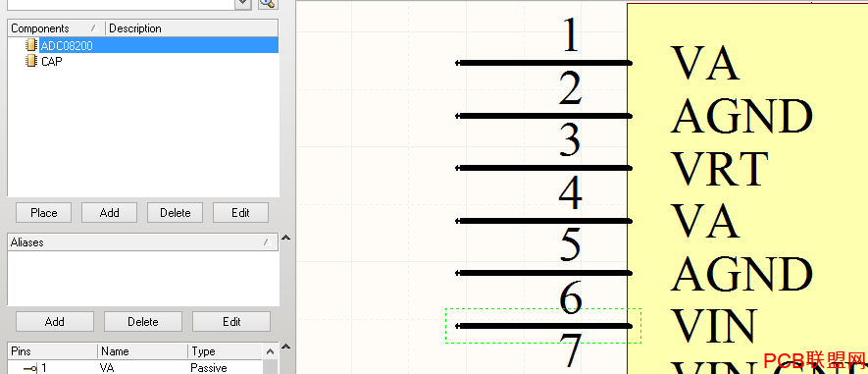Click the Passive type cell of pin 1
Image resolution: width=868 pixels, height=374 pixels.
coord(209,368)
